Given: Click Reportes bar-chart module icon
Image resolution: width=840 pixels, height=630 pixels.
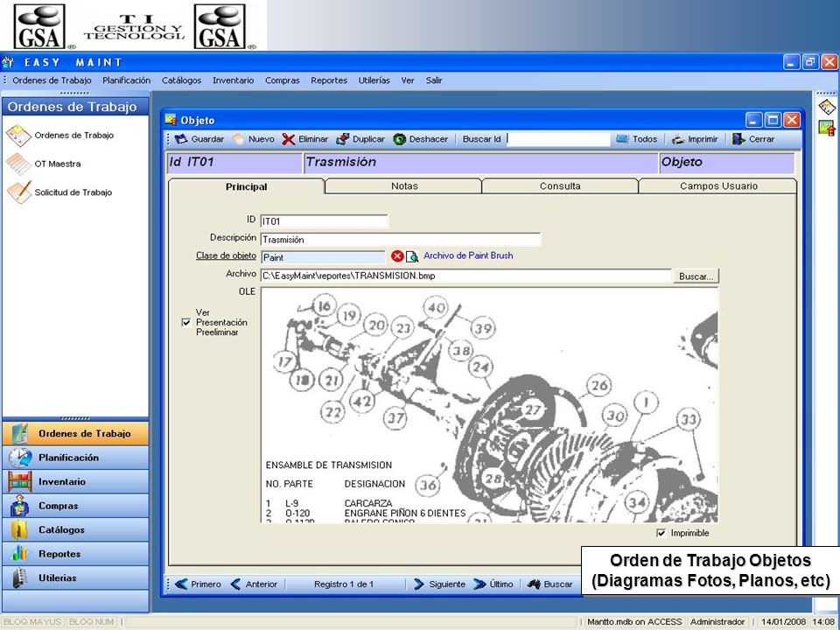Looking at the screenshot, I should click(20, 553).
